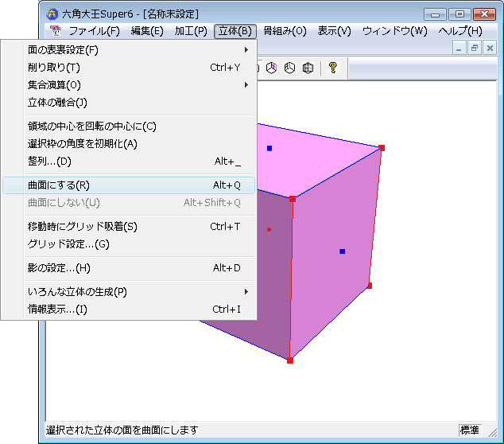Expand いろんな立体の生成(P) submenu
Viewport: 504px width, 444px height.
[129, 292]
